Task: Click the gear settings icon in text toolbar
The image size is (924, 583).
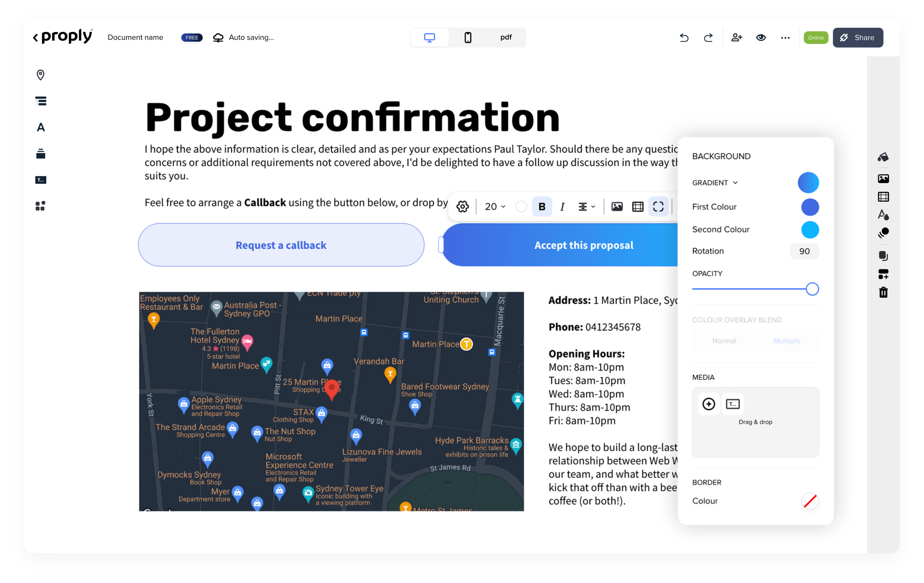Action: 462,207
